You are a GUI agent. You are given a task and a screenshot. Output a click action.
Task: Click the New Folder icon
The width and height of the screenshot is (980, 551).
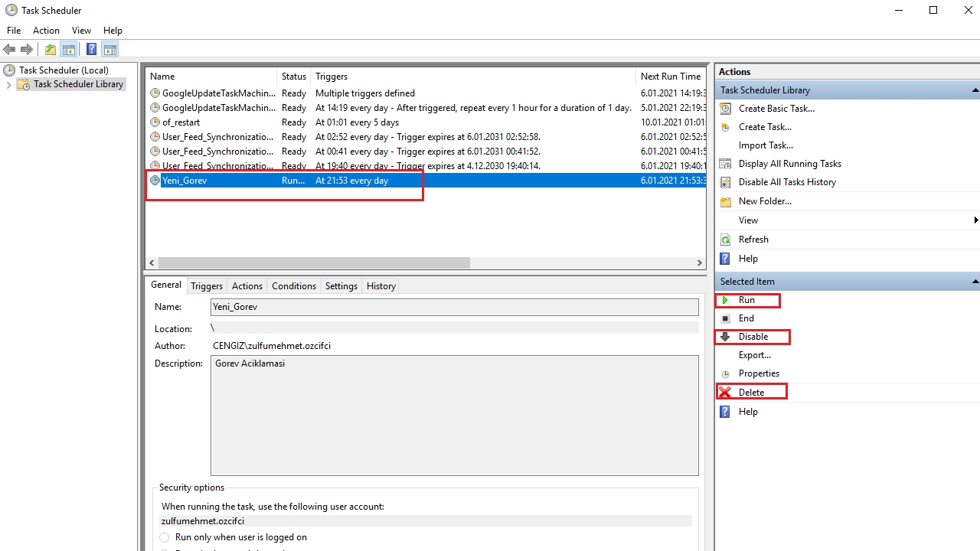tap(725, 201)
